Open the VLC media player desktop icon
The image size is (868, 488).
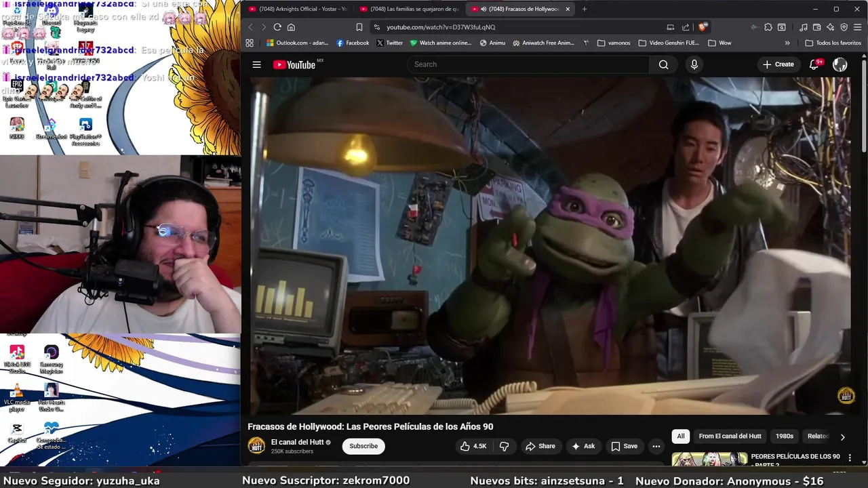[x=17, y=399]
